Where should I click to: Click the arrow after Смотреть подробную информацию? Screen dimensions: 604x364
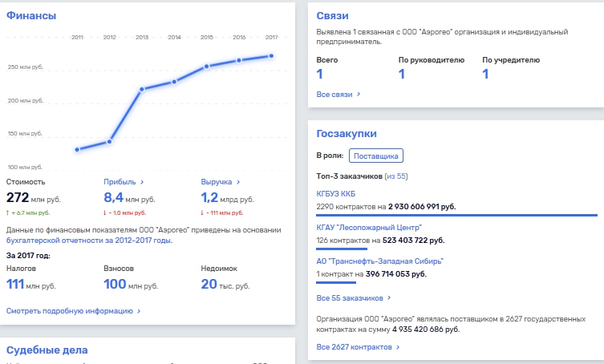coord(139,311)
